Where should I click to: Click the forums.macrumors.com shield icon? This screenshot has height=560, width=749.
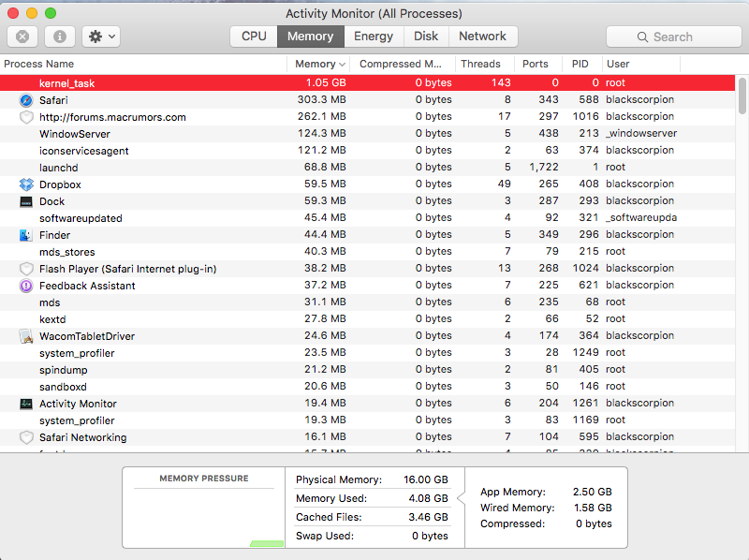(x=26, y=117)
